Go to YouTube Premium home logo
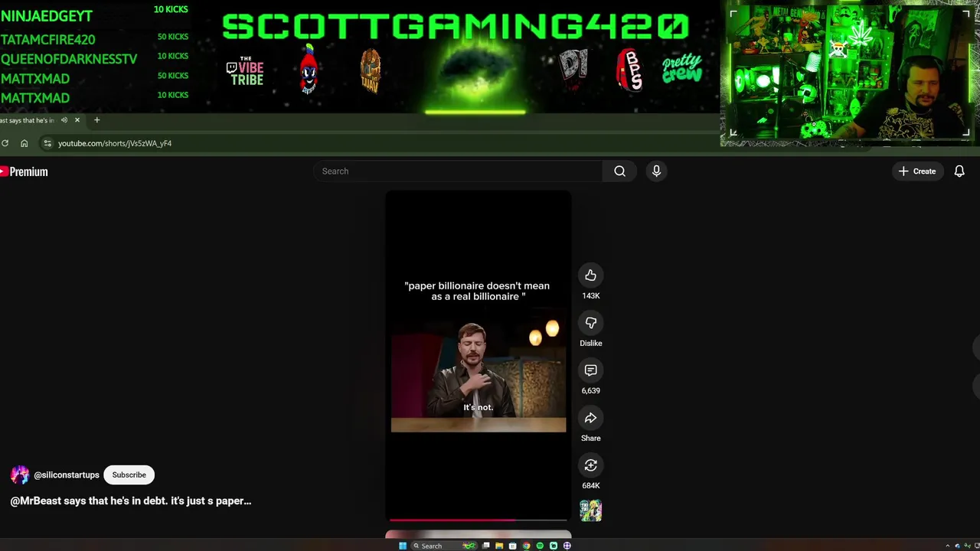This screenshot has width=980, height=551. [x=24, y=171]
